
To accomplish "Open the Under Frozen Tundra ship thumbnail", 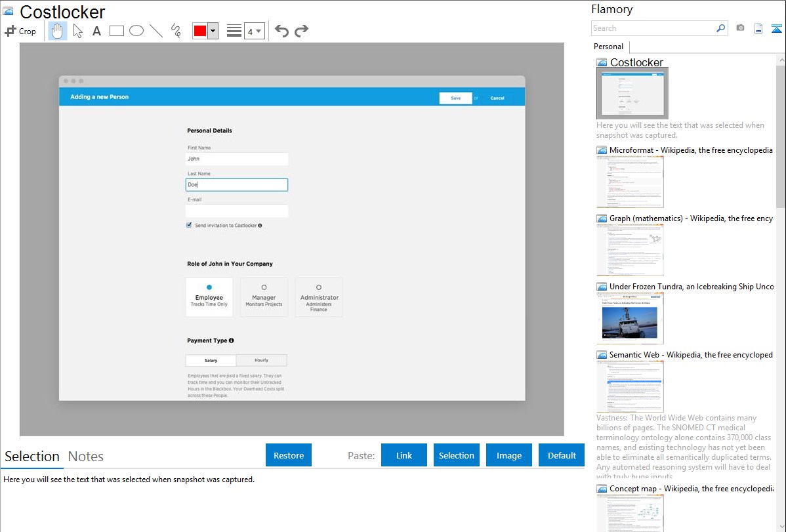I will [630, 318].
